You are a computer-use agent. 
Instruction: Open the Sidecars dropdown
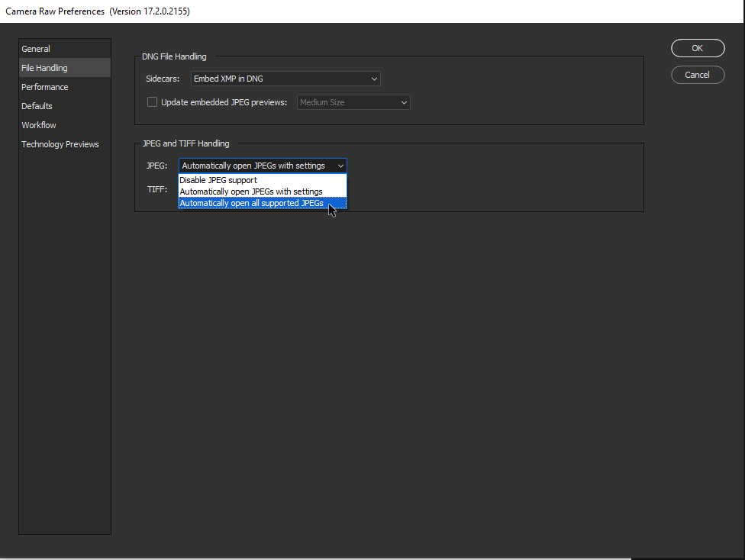pos(285,79)
